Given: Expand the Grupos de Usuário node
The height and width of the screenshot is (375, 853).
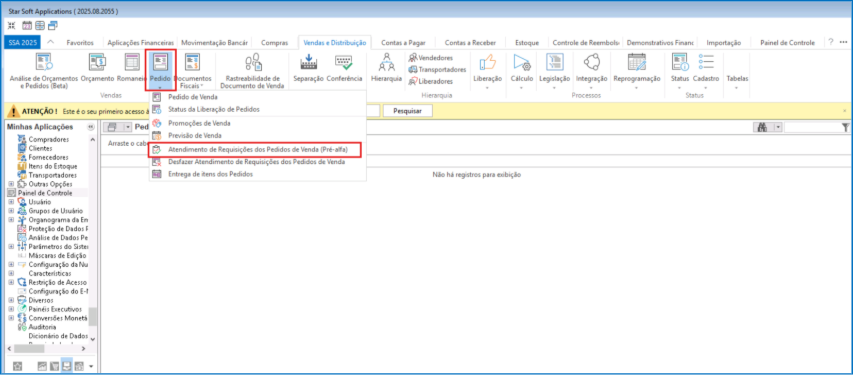Looking at the screenshot, I should point(11,211).
